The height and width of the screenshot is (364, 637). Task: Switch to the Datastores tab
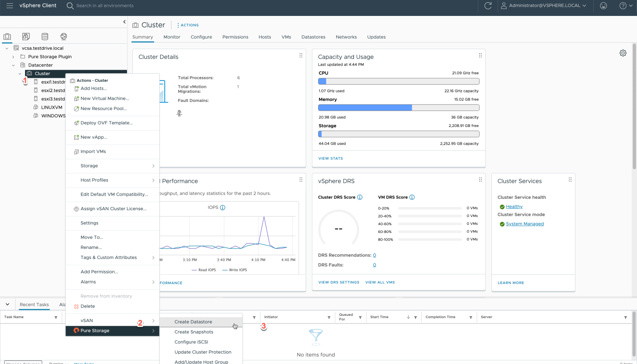pos(313,37)
